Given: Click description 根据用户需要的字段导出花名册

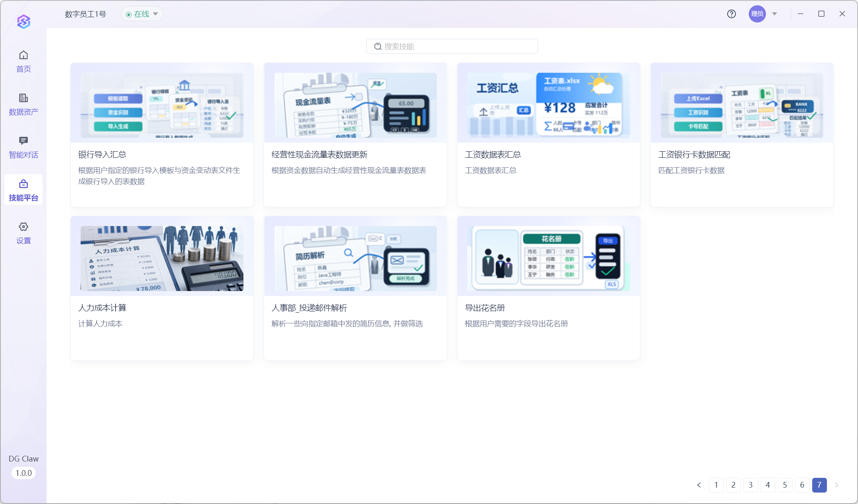Looking at the screenshot, I should pyautogui.click(x=516, y=324).
